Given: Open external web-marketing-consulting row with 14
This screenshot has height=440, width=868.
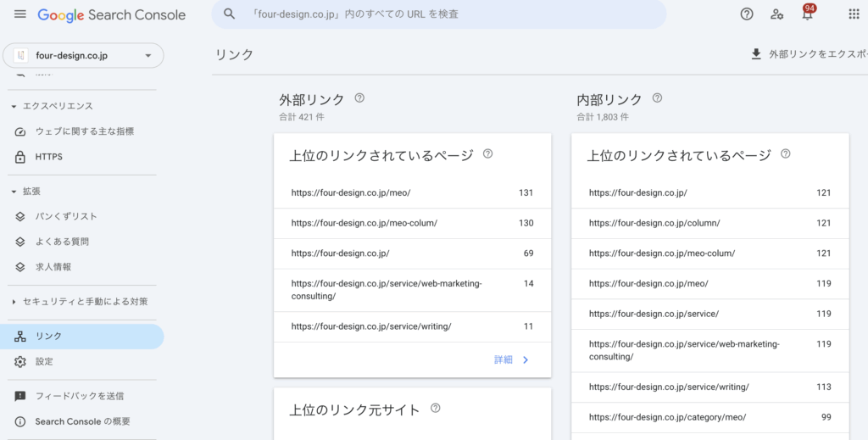Looking at the screenshot, I should coord(413,290).
